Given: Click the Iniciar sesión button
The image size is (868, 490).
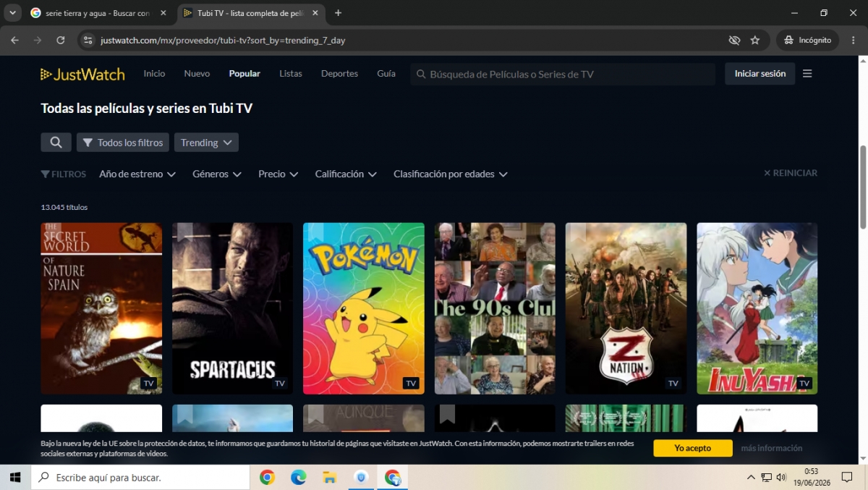Looking at the screenshot, I should click(760, 74).
